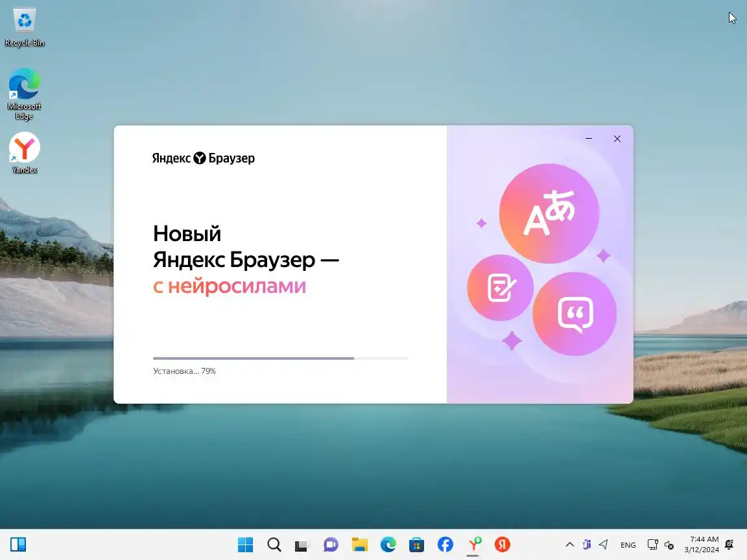This screenshot has height=560, width=747.
Task: Click the 'с нейросилами' heading text
Action: pyautogui.click(x=229, y=286)
